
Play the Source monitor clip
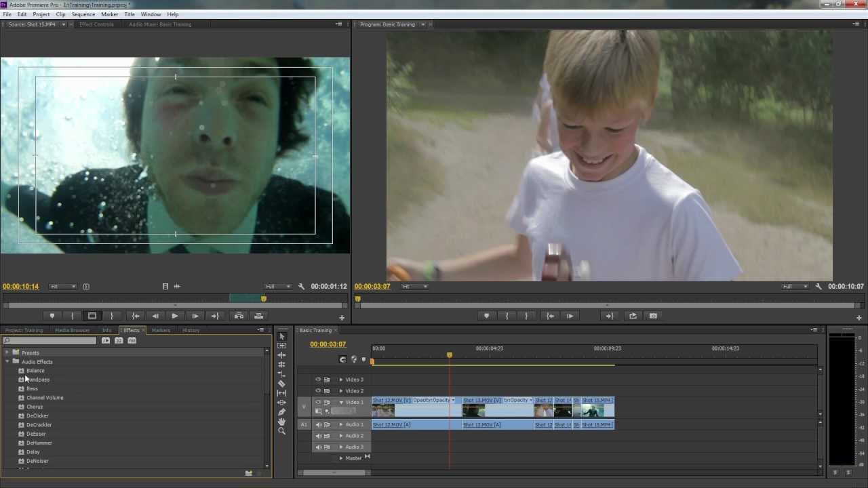tap(175, 316)
